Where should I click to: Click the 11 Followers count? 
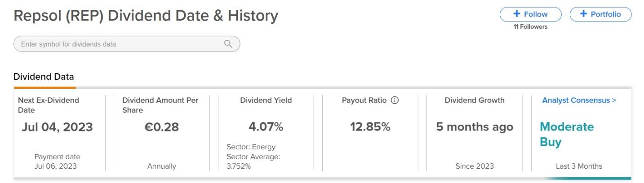pyautogui.click(x=530, y=27)
